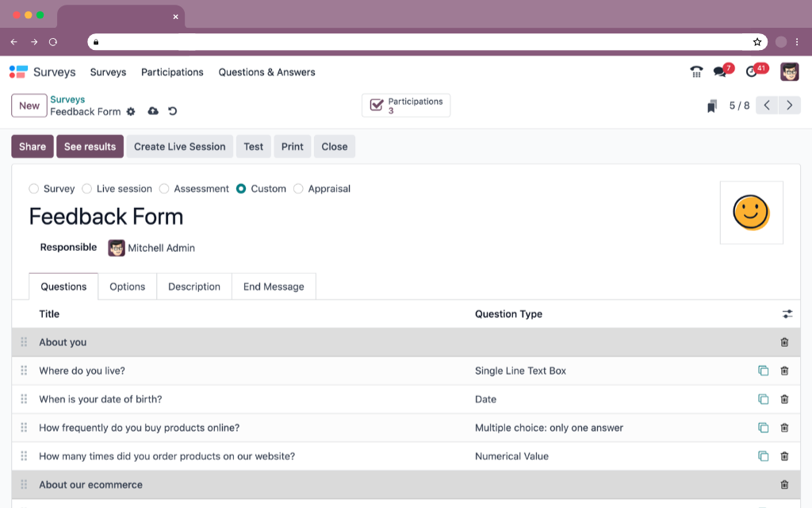Choose the Appraisal radio option
This screenshot has height=508, width=812.
[x=298, y=189]
